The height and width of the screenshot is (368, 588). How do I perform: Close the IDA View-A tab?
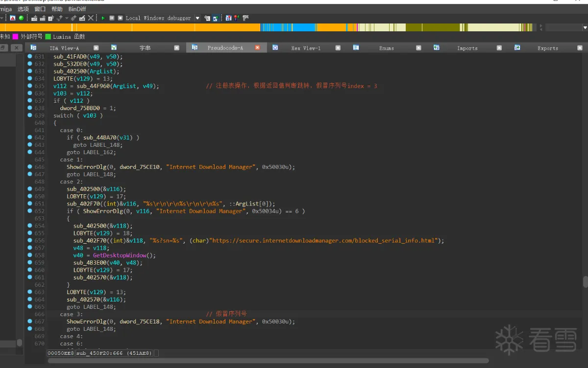(96, 48)
